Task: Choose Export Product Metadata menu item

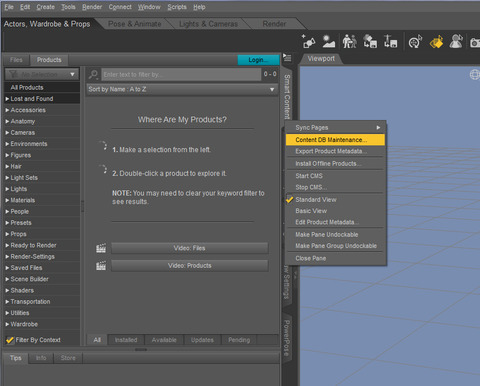Action: tap(336, 151)
